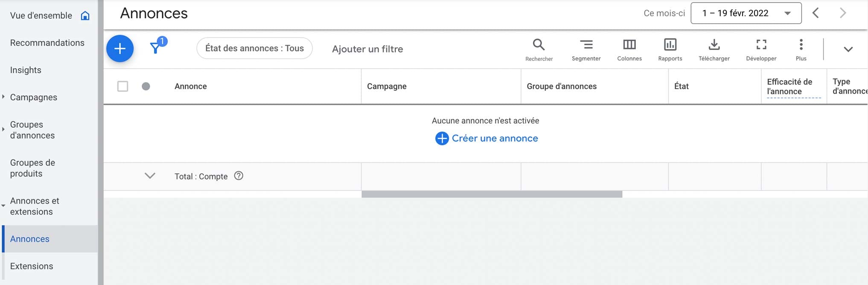Expand Groupes d'annonces sidebar arrow

(3, 130)
